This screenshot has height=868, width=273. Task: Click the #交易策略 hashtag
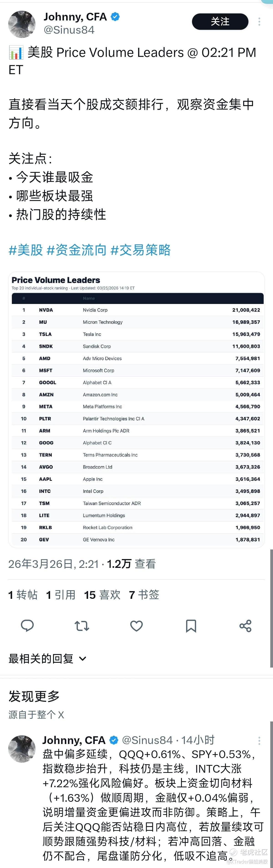tap(141, 250)
